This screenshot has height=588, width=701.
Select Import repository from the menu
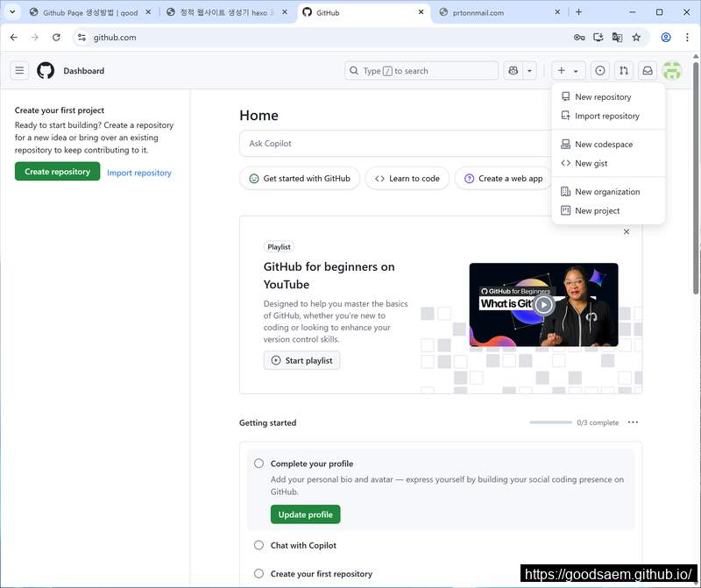tap(608, 116)
